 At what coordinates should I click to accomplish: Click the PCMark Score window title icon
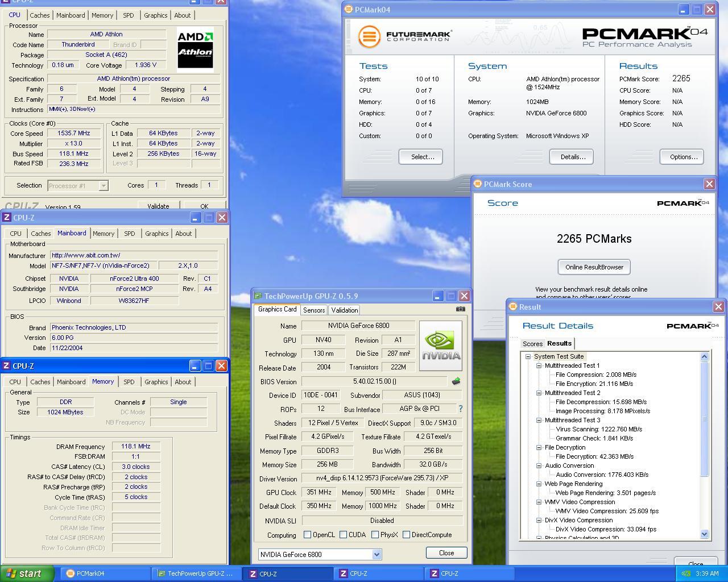478,184
